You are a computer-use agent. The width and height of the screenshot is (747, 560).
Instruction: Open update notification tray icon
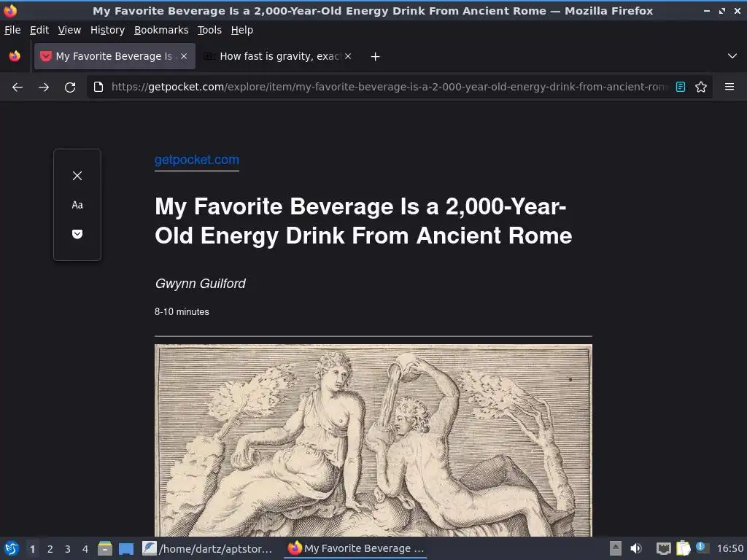pos(702,548)
